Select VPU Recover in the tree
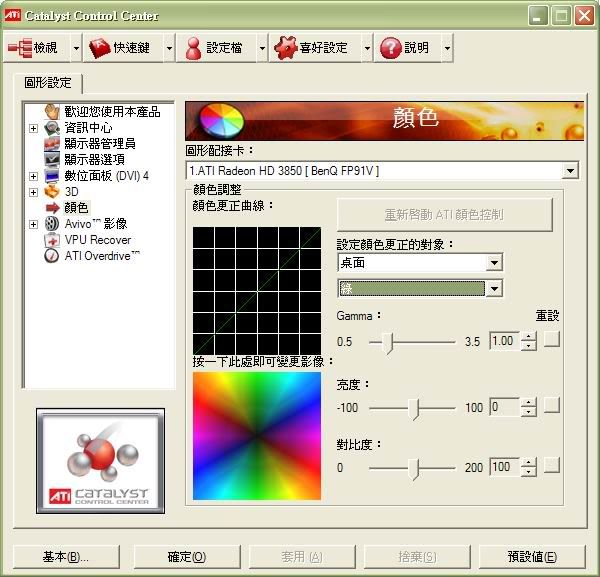600x577 pixels. pyautogui.click(x=97, y=240)
